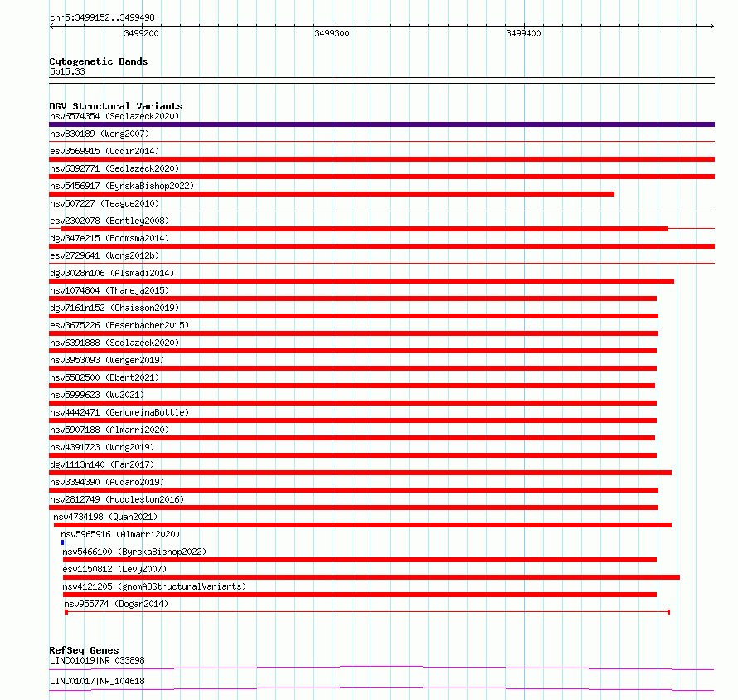Open the LINC01019|NR_033898 gene
The height and width of the screenshot is (700, 738).
(97, 660)
